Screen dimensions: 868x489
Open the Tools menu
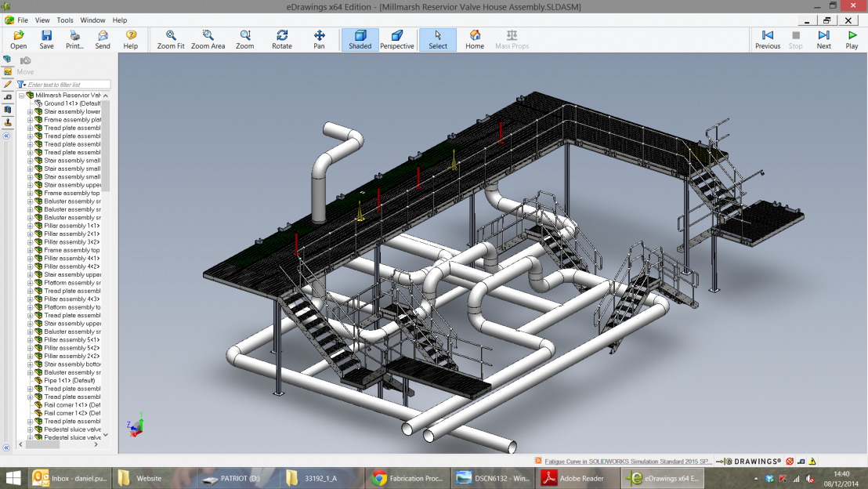coord(64,20)
